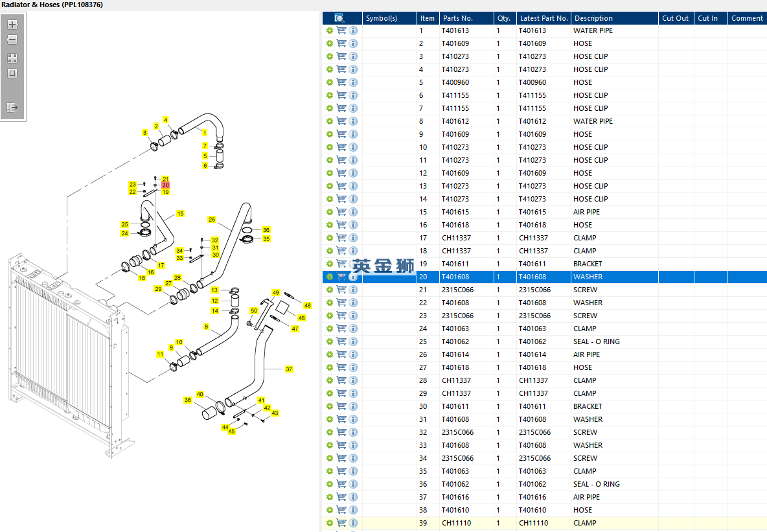Click part number CH11337 in row 17

tap(456, 238)
